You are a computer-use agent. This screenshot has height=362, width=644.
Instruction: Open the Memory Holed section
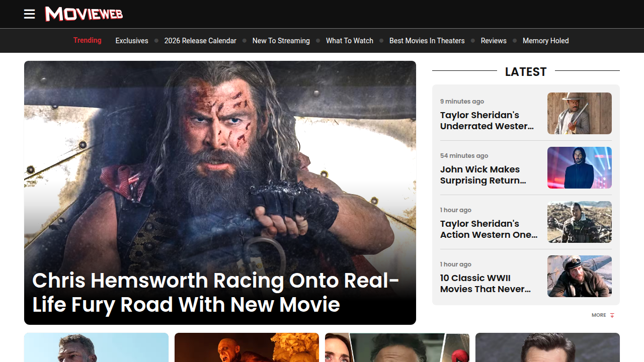click(x=546, y=41)
